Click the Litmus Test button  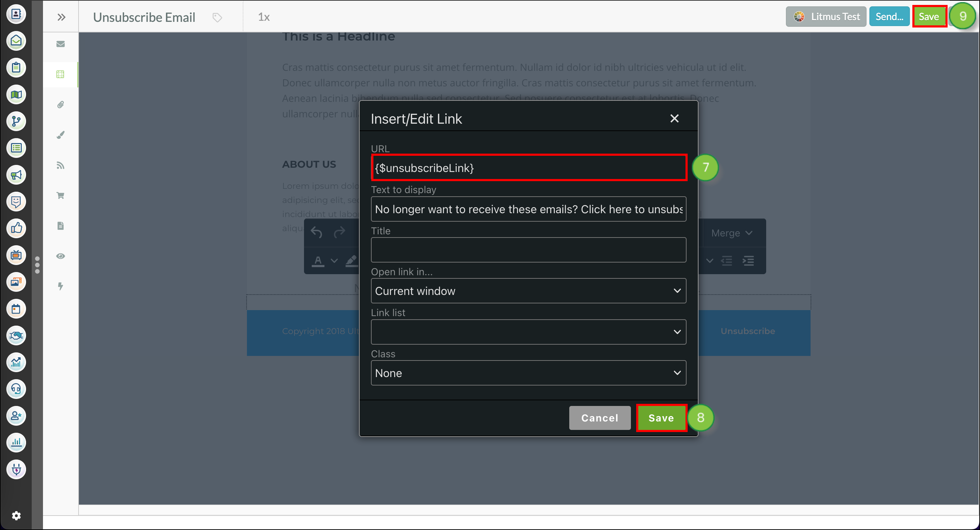(x=826, y=17)
